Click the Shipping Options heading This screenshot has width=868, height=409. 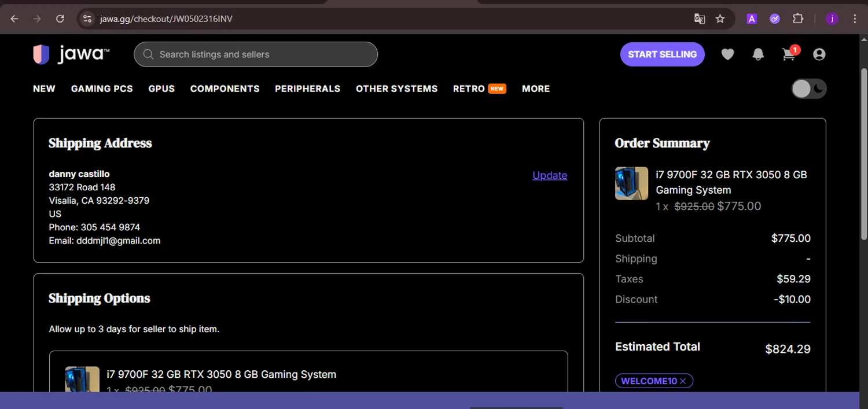point(100,299)
